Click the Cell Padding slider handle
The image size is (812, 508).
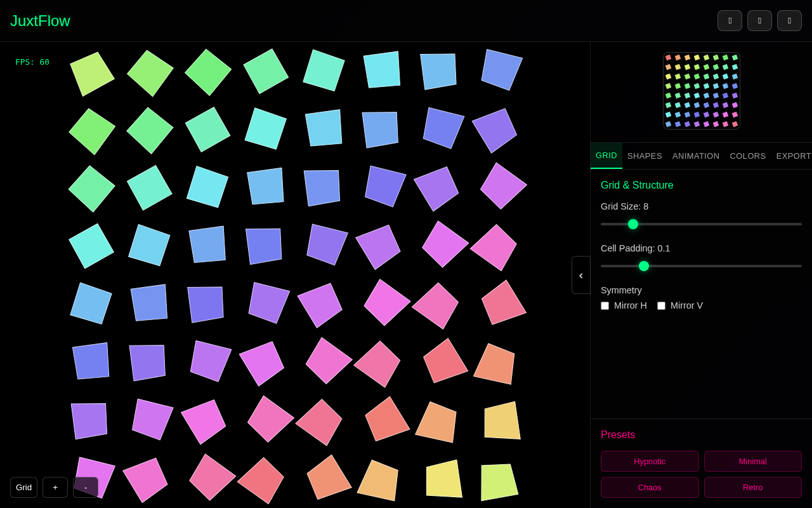click(644, 266)
